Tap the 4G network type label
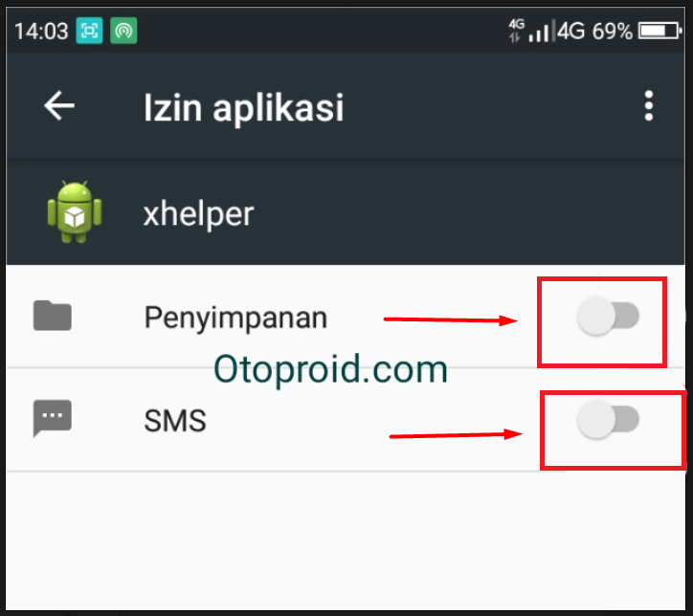 (570, 32)
